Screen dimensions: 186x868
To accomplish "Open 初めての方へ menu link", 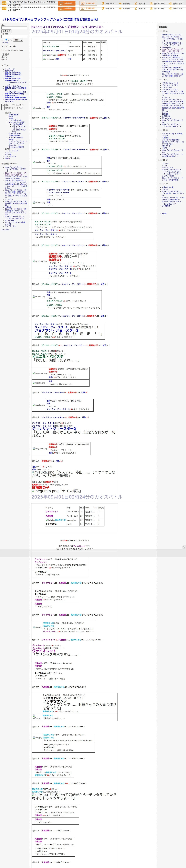I will click(10, 71).
